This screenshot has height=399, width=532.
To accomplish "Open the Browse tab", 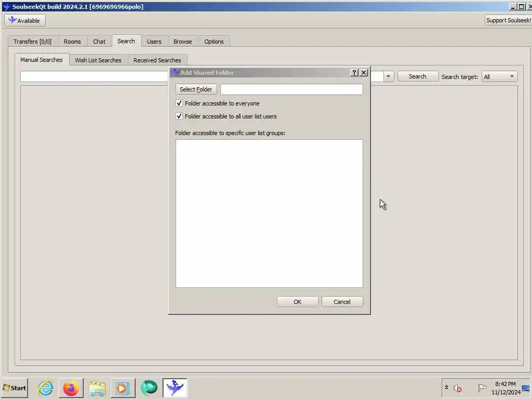I will pos(182,42).
